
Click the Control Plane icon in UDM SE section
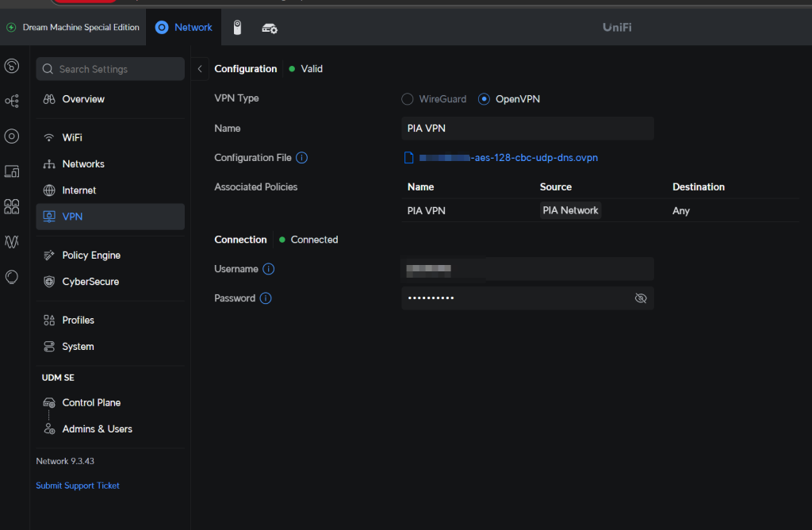click(x=49, y=402)
